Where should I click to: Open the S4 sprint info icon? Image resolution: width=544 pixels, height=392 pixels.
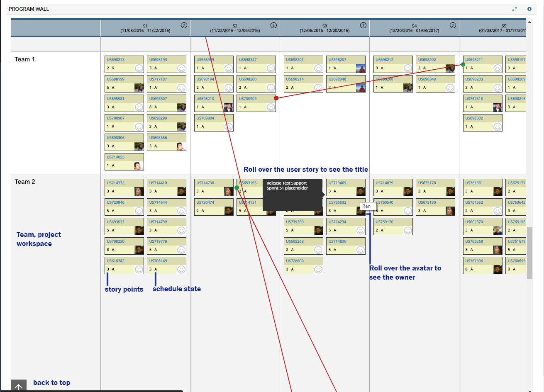[453, 25]
